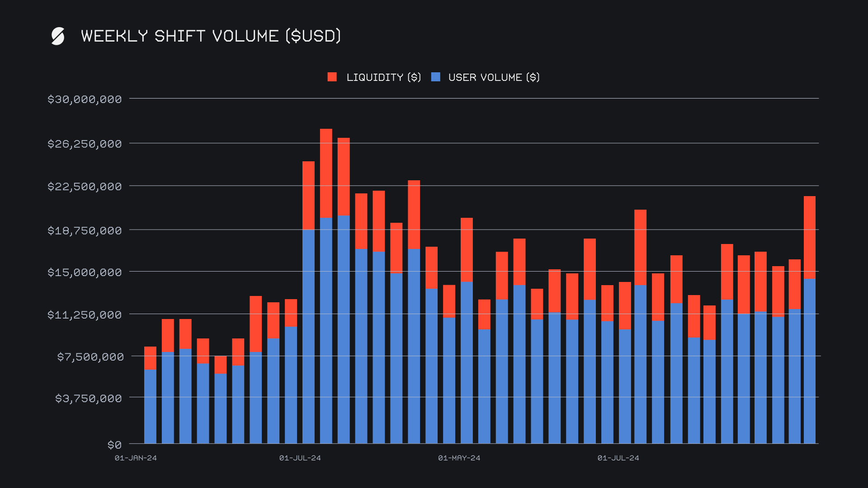Click the $30,000,000 axis label
868x488 pixels.
click(85, 99)
